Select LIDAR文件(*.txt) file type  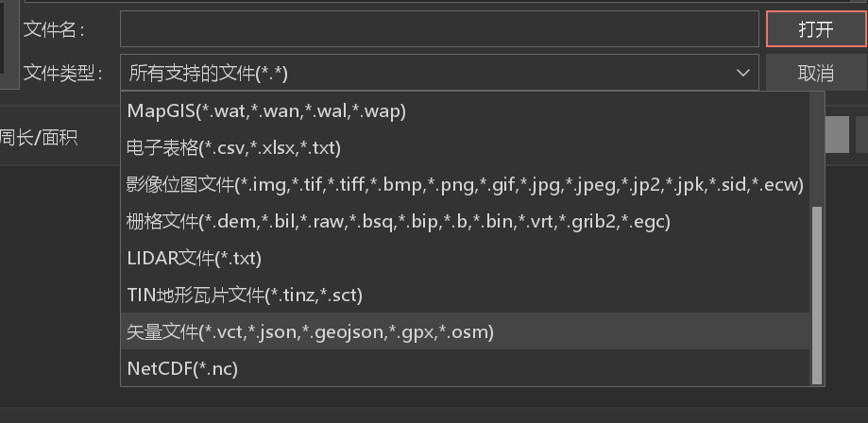(x=465, y=258)
